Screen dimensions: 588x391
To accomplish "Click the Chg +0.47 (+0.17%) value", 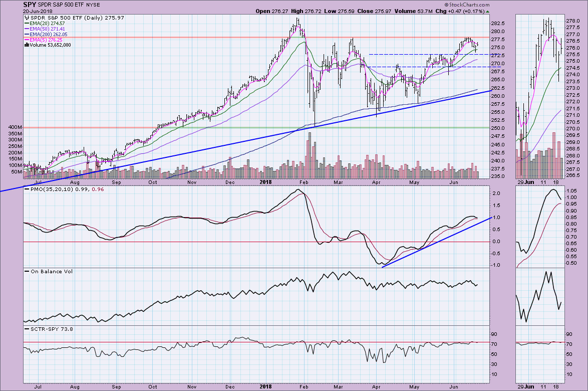I will coord(460,11).
